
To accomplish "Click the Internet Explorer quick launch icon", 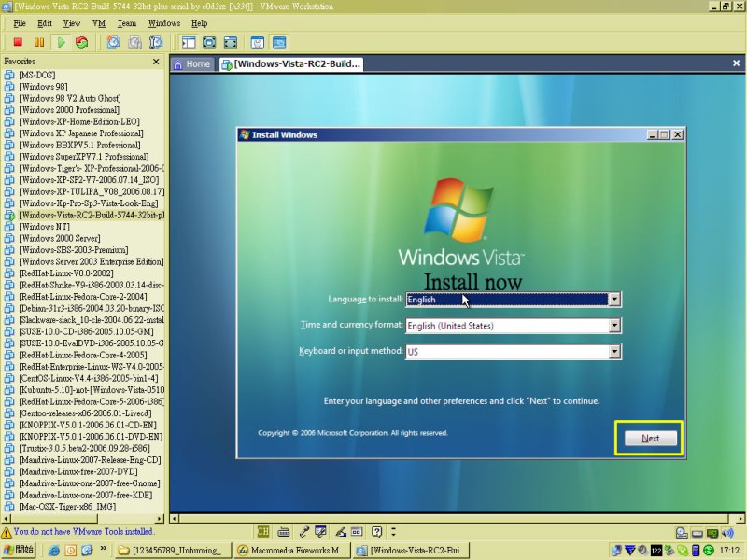I will 54,551.
